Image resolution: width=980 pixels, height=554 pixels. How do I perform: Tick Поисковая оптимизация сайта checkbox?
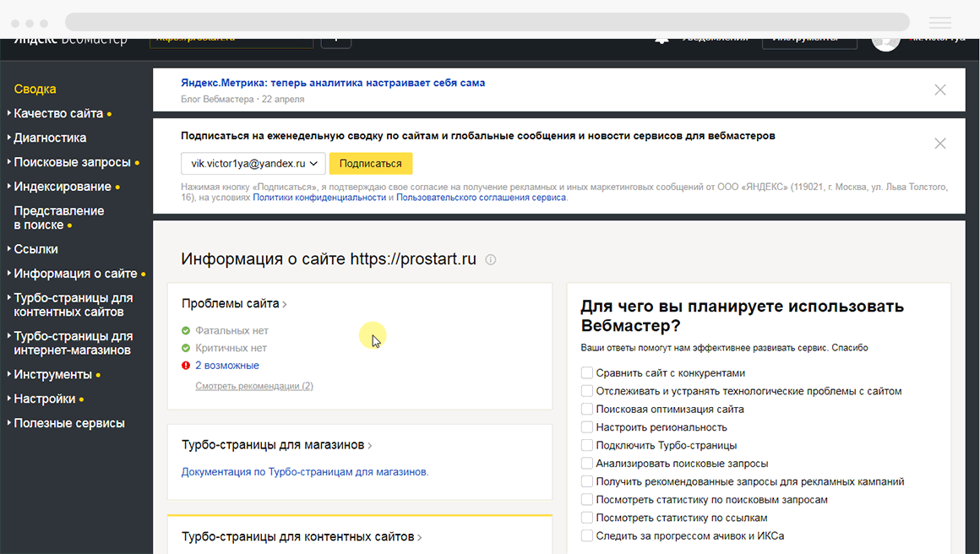(x=587, y=409)
